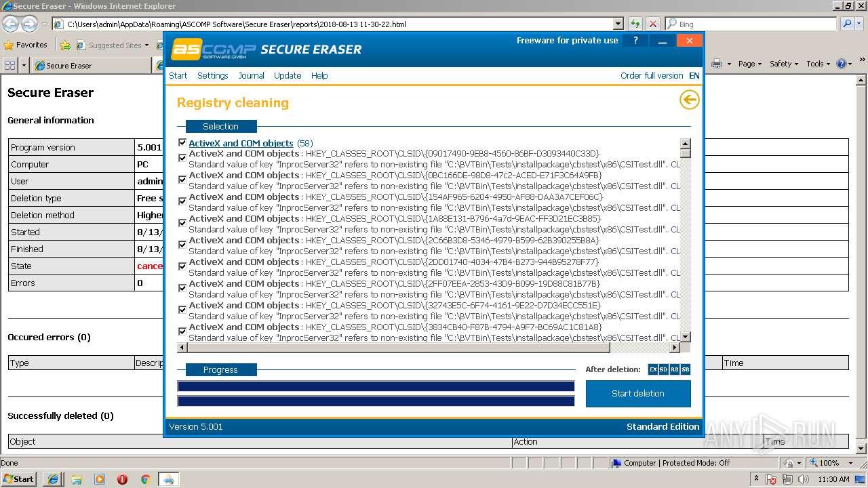Click the SB after-deletion option icon

(x=686, y=369)
